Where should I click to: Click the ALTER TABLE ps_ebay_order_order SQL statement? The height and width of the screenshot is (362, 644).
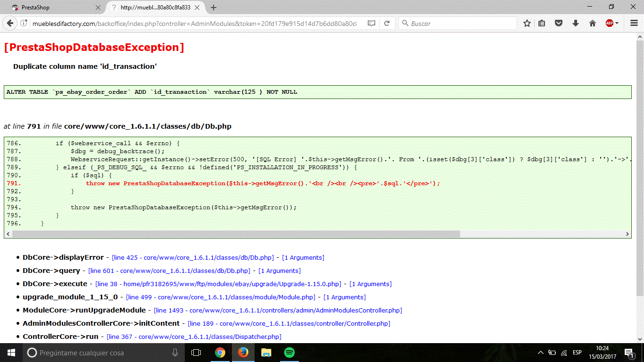tap(152, 92)
